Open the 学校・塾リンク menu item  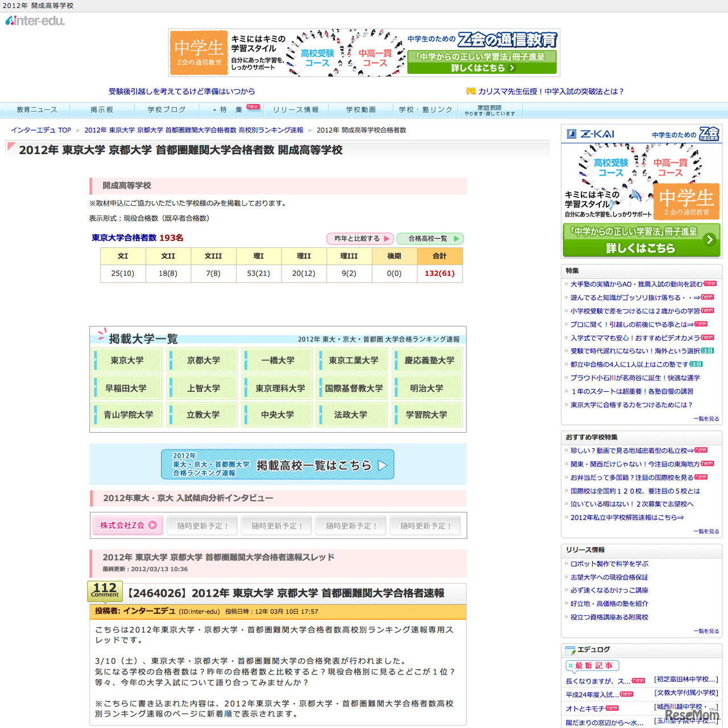[425, 110]
